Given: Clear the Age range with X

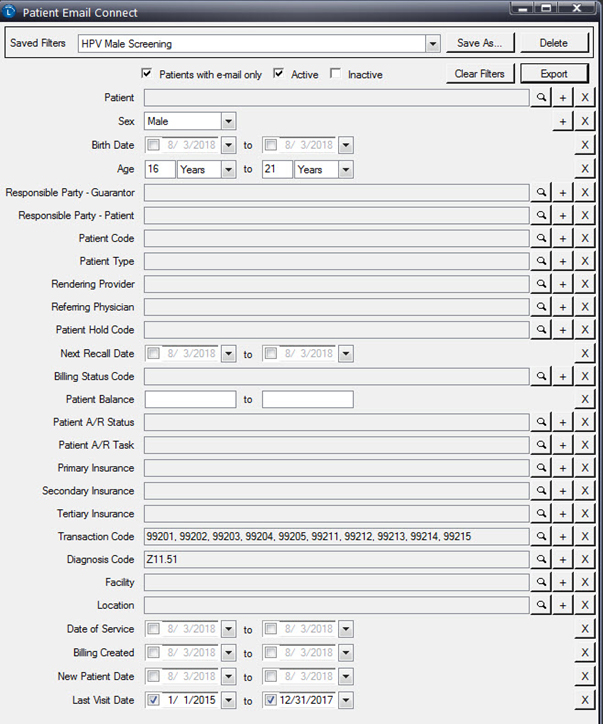Looking at the screenshot, I should 585,169.
